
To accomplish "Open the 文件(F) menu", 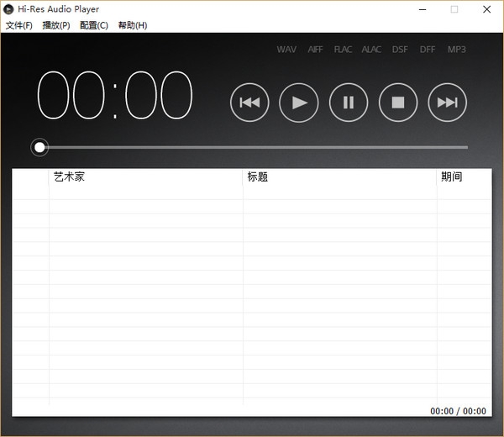I will (x=18, y=25).
